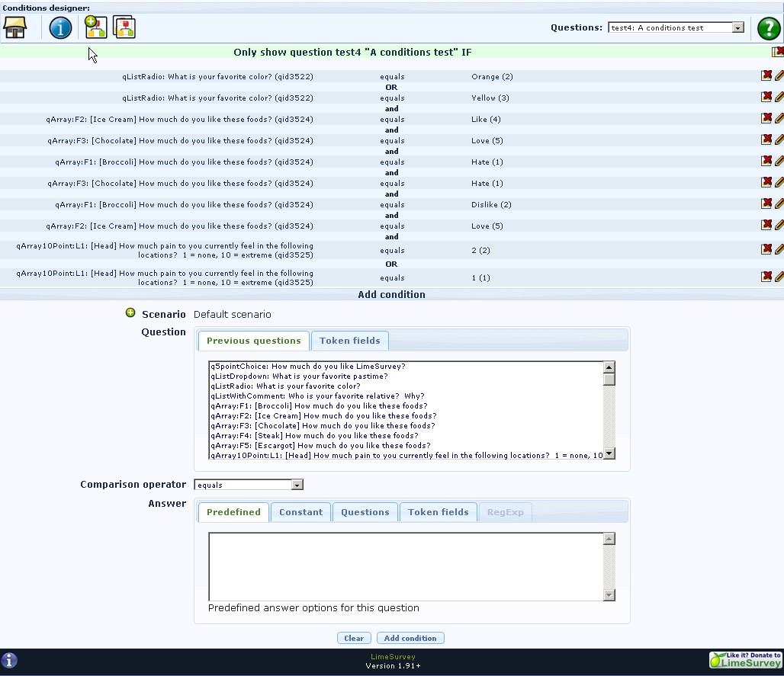The height and width of the screenshot is (676, 784).
Task: Click the green plus icon next to Scenario
Action: [130, 313]
